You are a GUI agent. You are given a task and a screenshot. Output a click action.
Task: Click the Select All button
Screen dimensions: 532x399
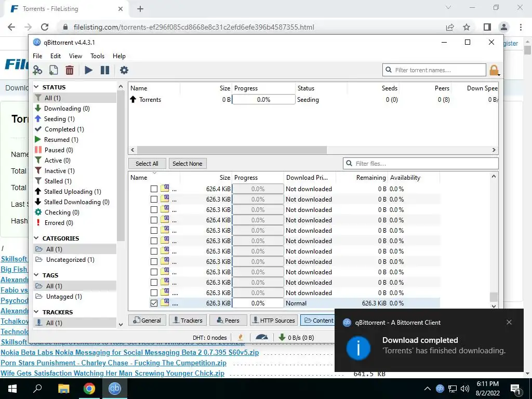point(147,164)
